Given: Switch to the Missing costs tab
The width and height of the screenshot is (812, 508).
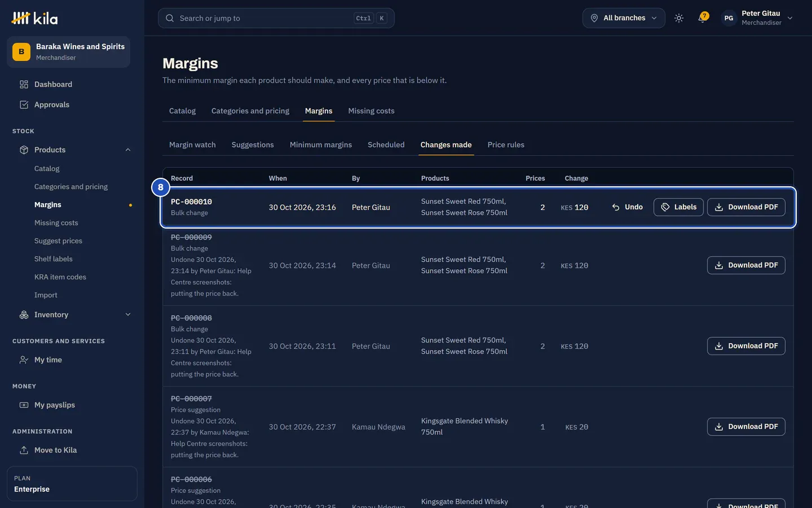Looking at the screenshot, I should click(x=371, y=111).
